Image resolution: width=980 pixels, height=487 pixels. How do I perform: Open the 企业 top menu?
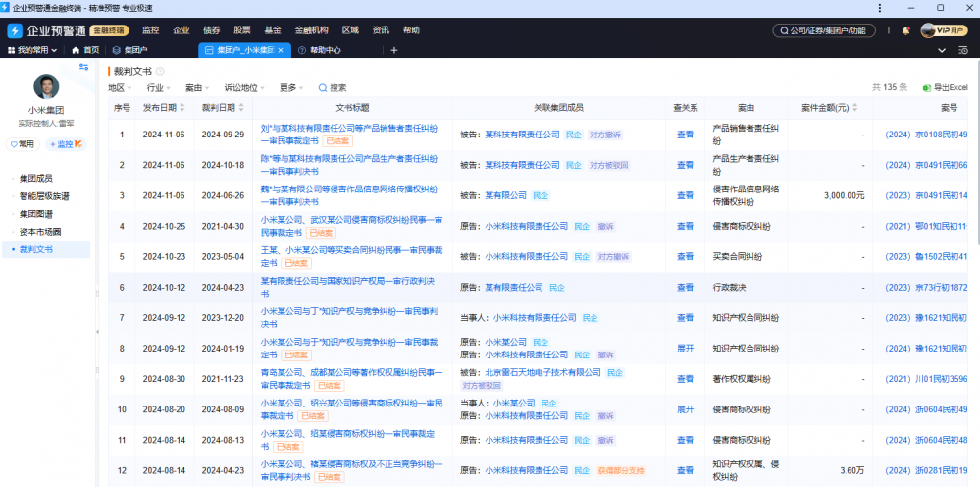(x=181, y=30)
